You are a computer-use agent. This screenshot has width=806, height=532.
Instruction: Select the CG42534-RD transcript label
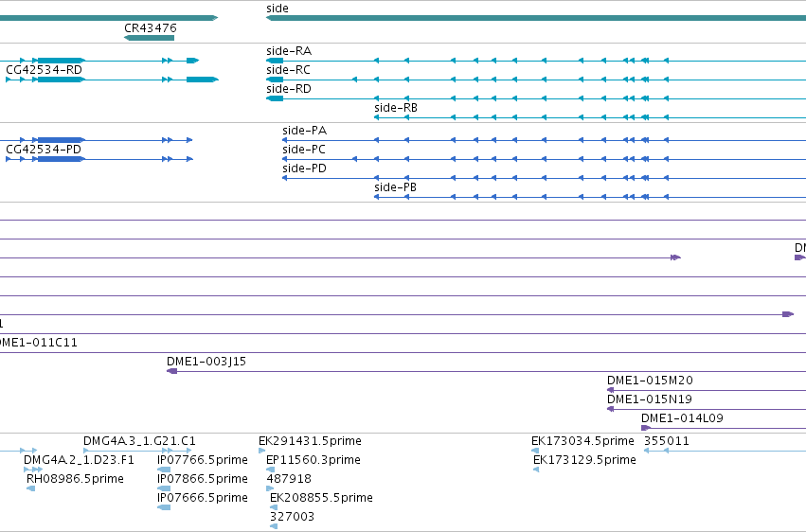[x=44, y=70]
